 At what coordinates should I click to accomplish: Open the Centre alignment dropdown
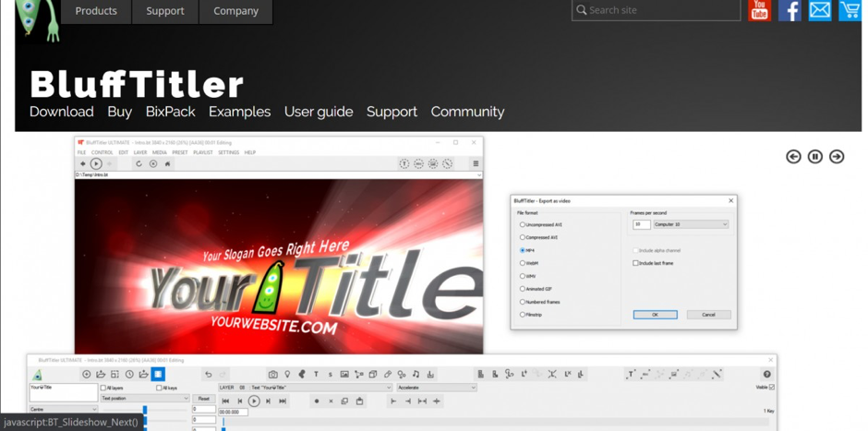point(64,410)
